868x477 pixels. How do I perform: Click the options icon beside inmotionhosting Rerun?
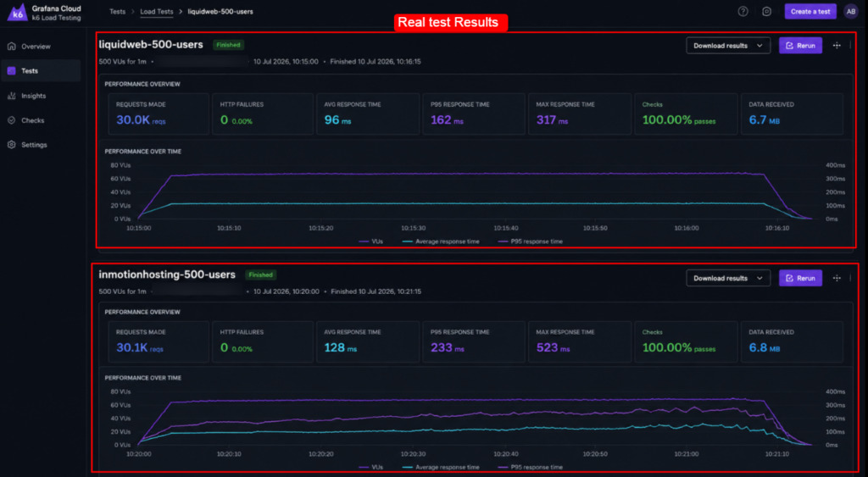pyautogui.click(x=837, y=278)
